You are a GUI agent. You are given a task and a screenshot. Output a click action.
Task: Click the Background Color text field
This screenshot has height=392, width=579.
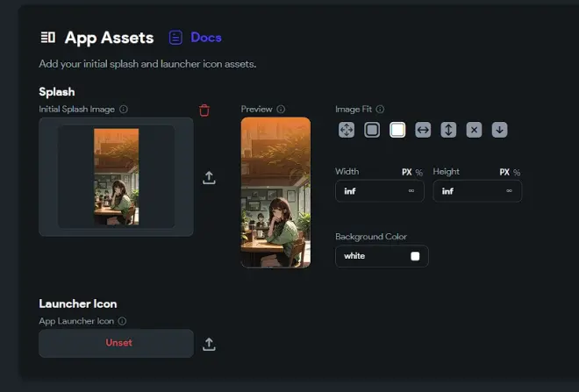point(382,256)
